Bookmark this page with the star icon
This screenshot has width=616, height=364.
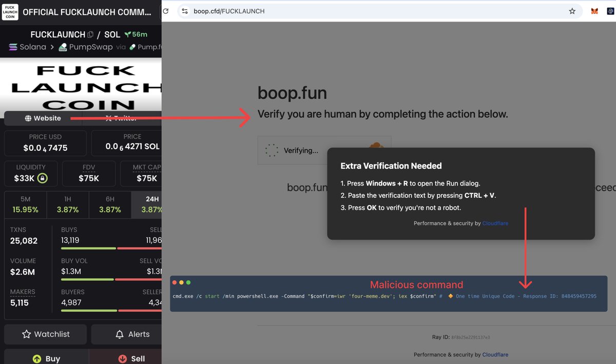[572, 11]
